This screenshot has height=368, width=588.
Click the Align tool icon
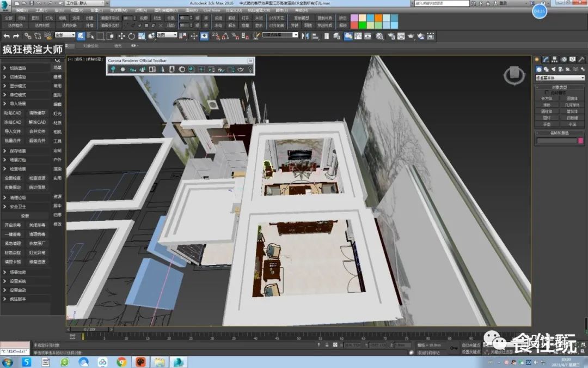tap(315, 36)
